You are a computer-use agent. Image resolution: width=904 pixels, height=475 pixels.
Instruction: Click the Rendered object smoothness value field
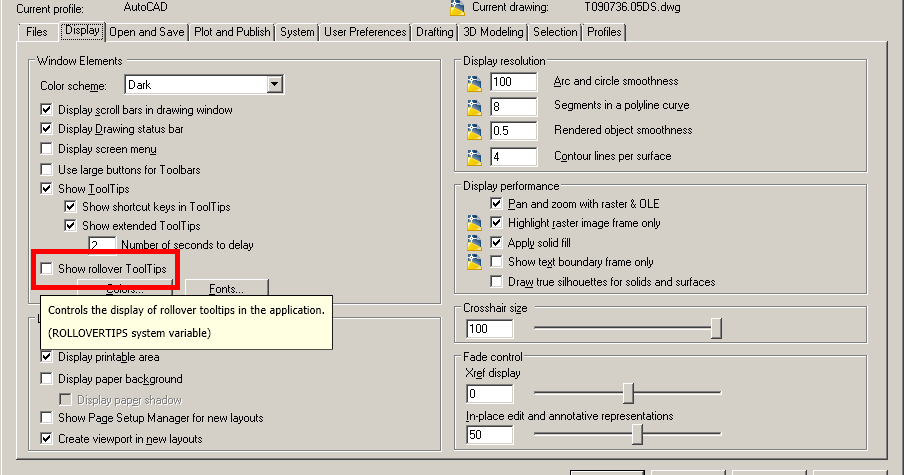(513, 131)
